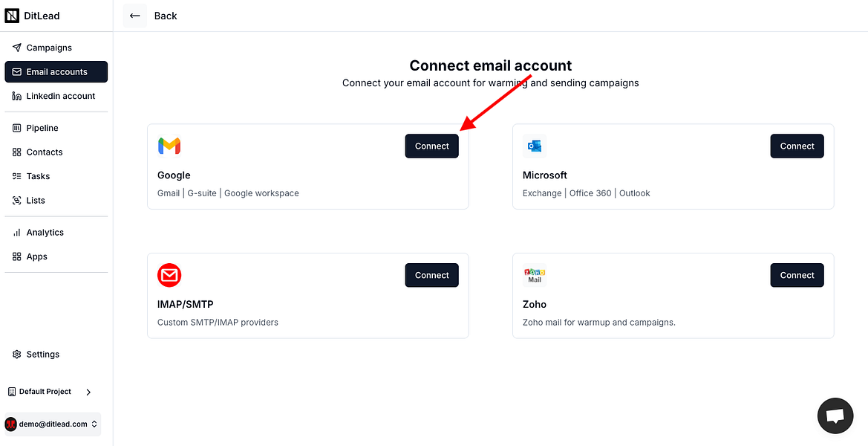Click the Gmail logo icon

point(169,146)
